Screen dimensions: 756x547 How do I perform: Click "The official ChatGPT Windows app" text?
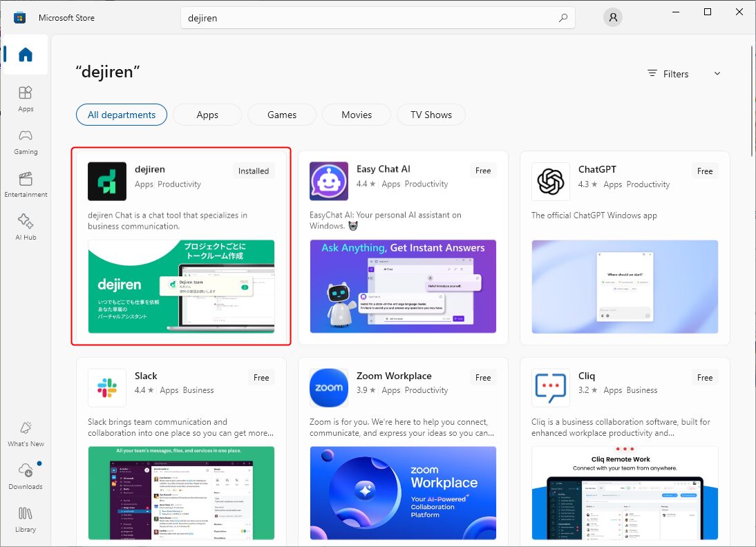click(x=594, y=215)
